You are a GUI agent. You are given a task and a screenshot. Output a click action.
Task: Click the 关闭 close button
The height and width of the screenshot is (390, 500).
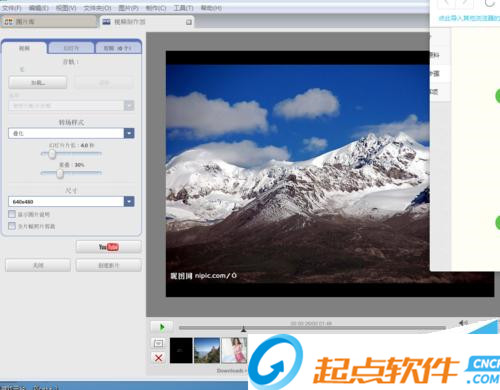click(x=38, y=266)
